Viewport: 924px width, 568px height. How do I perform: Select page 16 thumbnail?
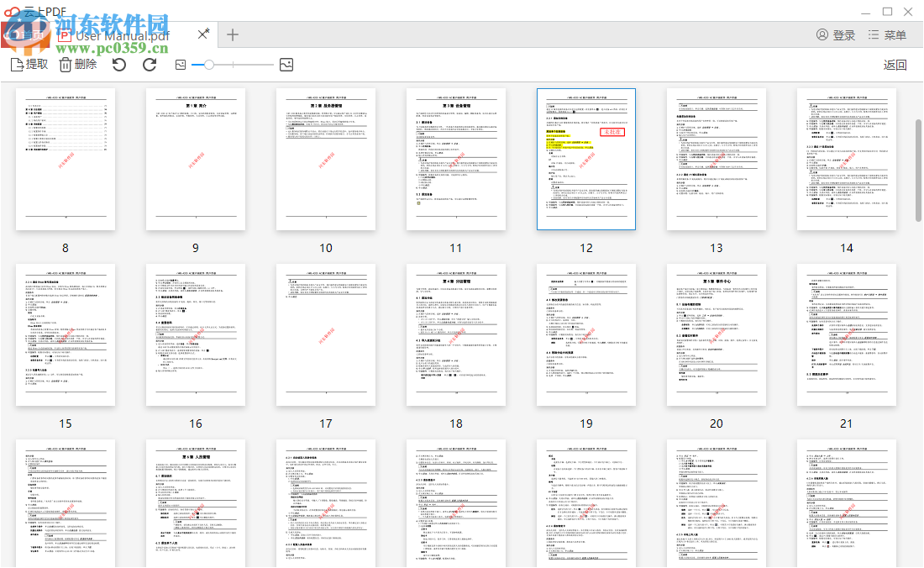coord(196,334)
